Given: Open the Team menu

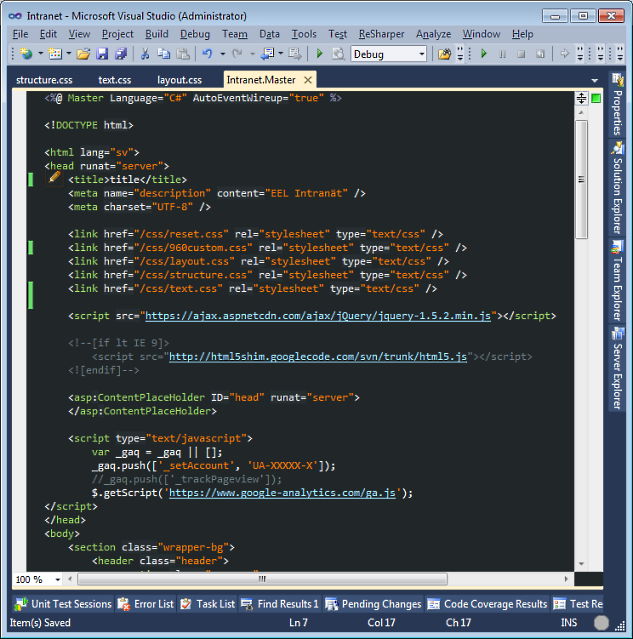Looking at the screenshot, I should (x=234, y=34).
